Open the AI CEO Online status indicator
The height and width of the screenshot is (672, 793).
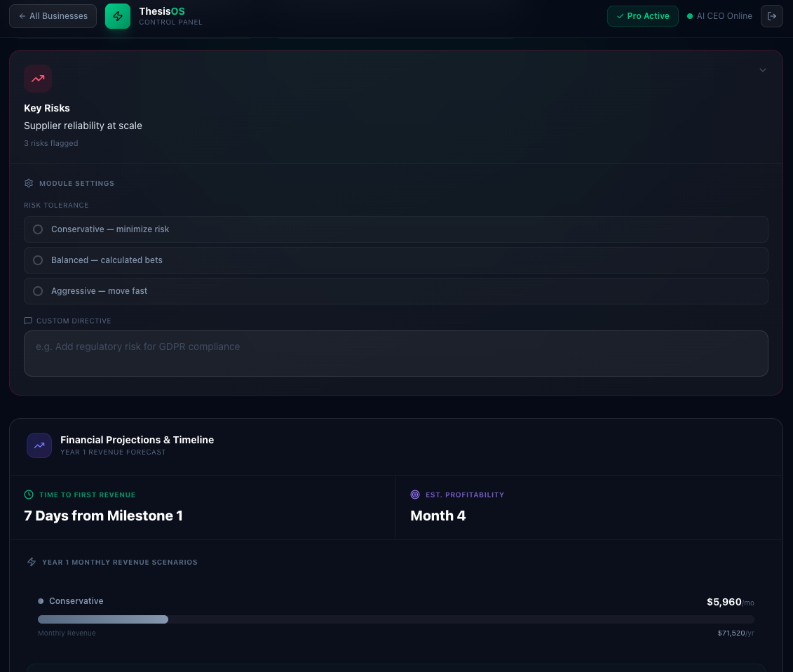pyautogui.click(x=720, y=15)
